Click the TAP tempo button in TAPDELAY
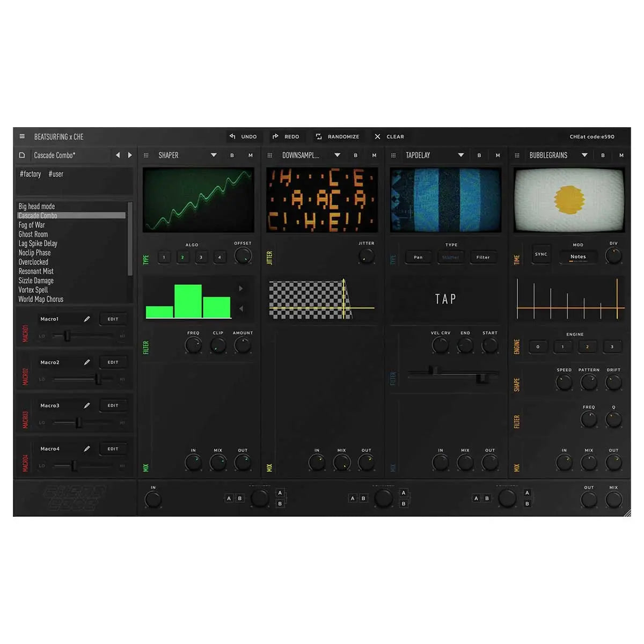Screen dimensions: 644x644 coord(445,299)
